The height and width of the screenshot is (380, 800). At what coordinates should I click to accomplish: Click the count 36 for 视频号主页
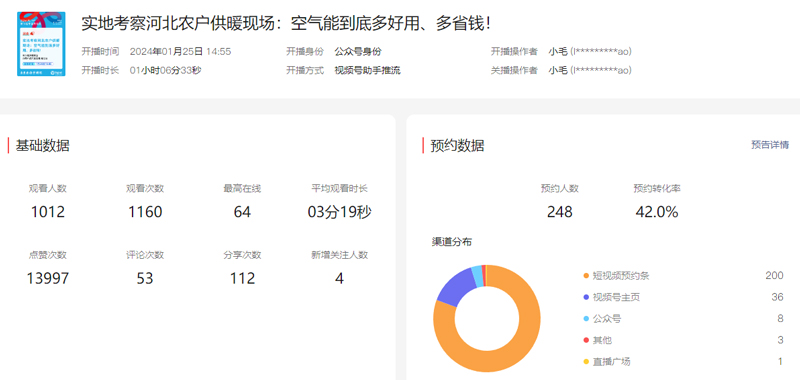pyautogui.click(x=777, y=297)
